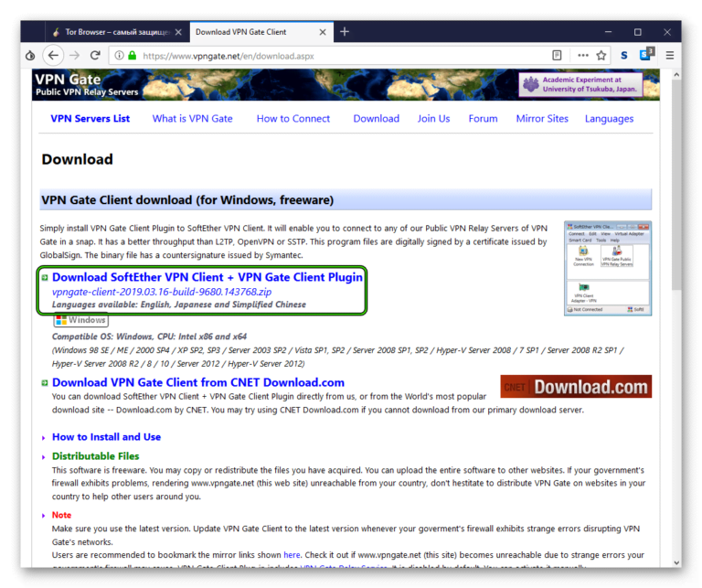Reload the page with the refresh icon
The height and width of the screenshot is (588, 702).
pyautogui.click(x=95, y=56)
